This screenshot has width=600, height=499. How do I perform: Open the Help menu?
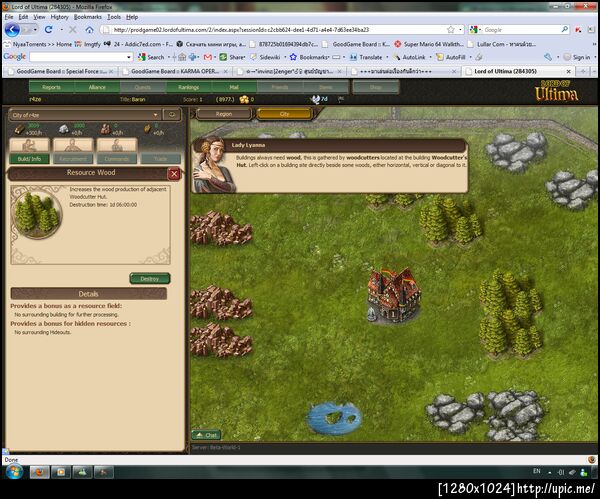pos(132,17)
